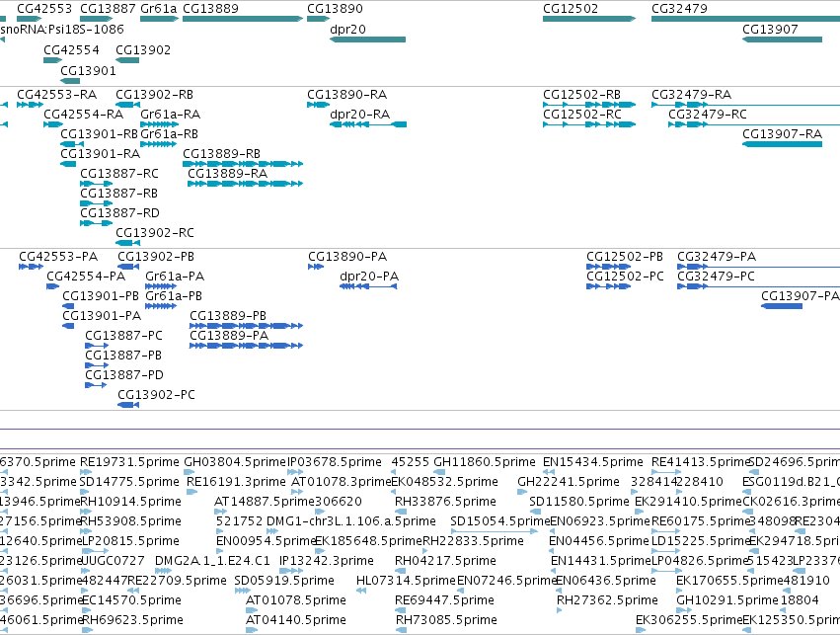
Task: Open the CG13889 gene label
Action: [210, 9]
